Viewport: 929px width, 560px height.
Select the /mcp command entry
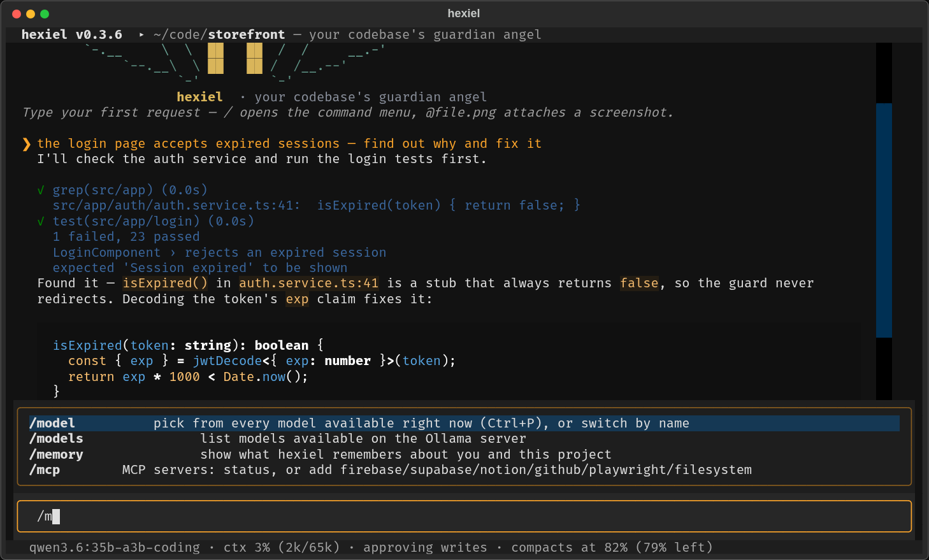pyautogui.click(x=464, y=470)
